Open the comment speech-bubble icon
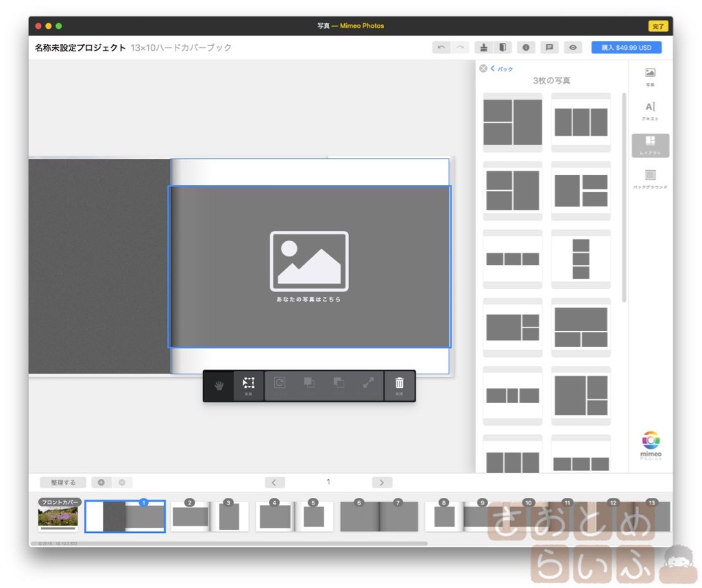Image resolution: width=702 pixels, height=588 pixels. (549, 47)
